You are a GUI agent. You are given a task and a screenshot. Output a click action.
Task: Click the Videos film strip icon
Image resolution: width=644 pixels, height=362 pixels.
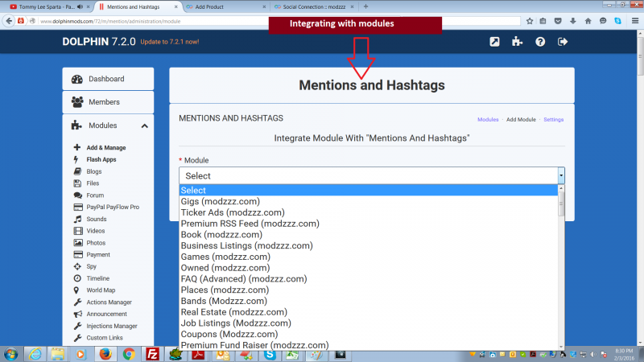click(78, 231)
